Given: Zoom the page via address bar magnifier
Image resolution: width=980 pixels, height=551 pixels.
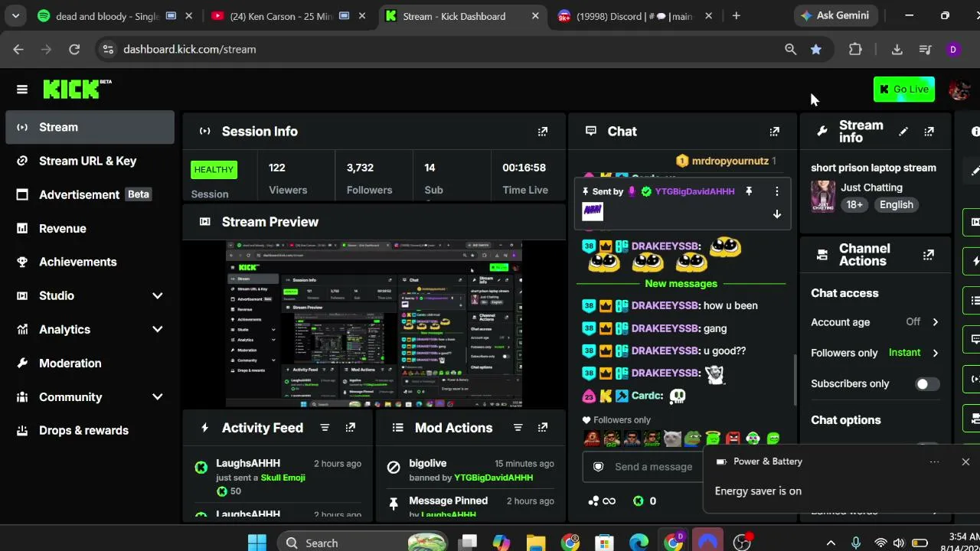Looking at the screenshot, I should (790, 49).
